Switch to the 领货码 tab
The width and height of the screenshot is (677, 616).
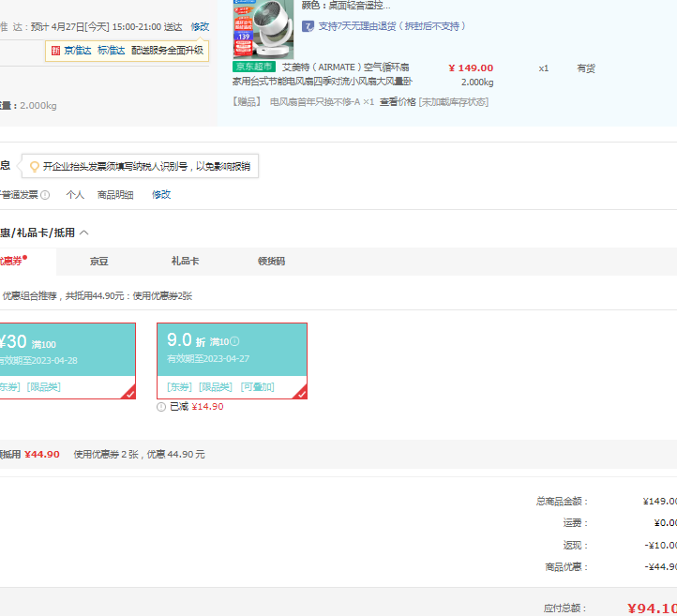pos(271,262)
